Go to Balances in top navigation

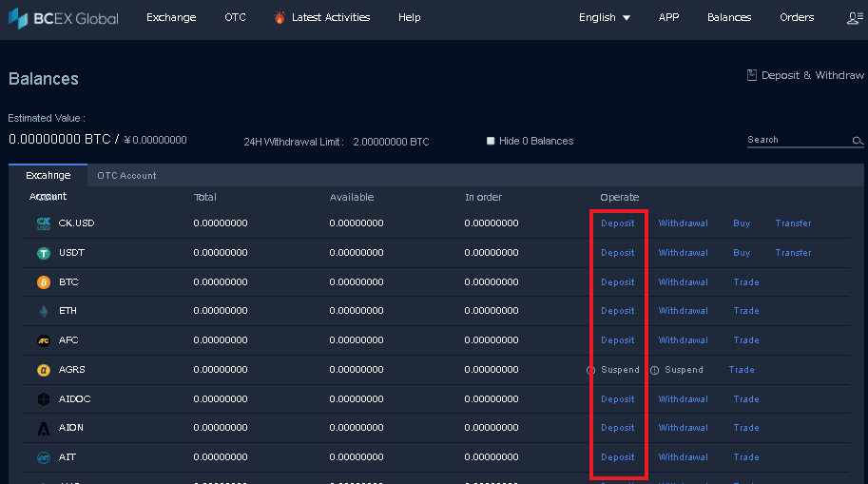click(729, 18)
